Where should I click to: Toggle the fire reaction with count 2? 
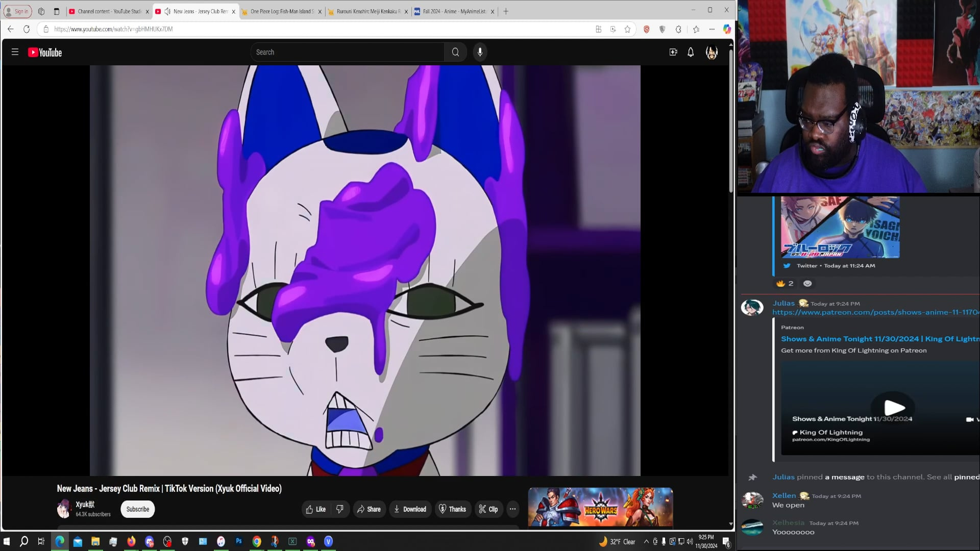(785, 283)
